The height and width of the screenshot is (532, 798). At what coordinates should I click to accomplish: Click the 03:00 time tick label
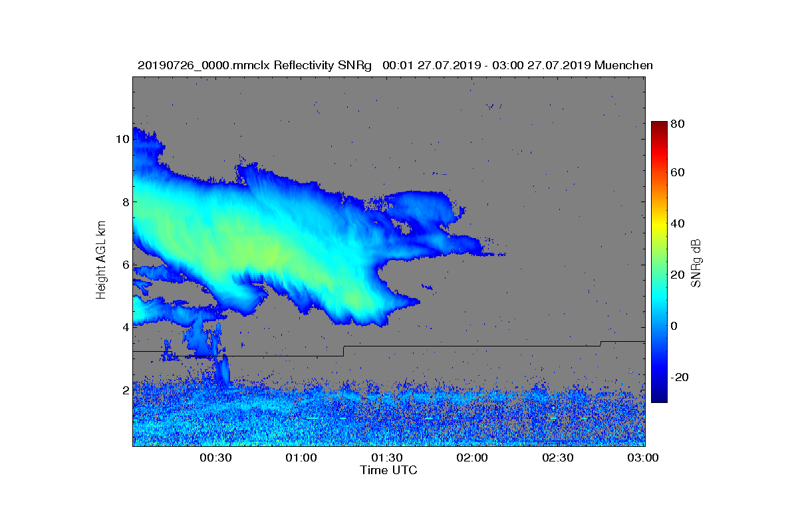[x=643, y=458]
